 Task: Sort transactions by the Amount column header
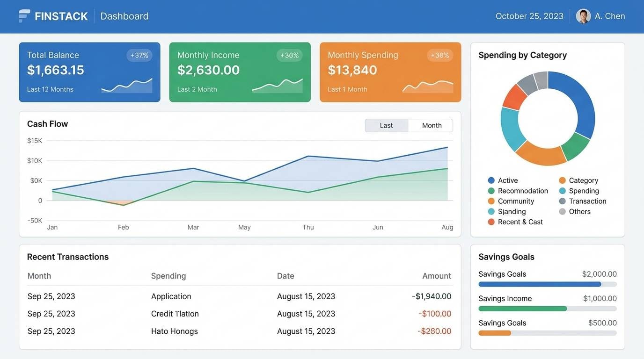[x=436, y=275]
